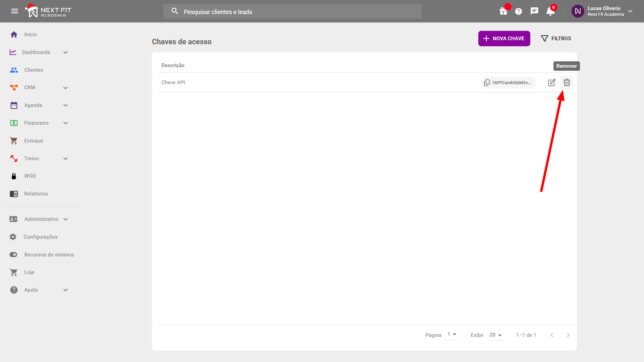Open Recursos do sistema in the sidebar

coord(49,255)
